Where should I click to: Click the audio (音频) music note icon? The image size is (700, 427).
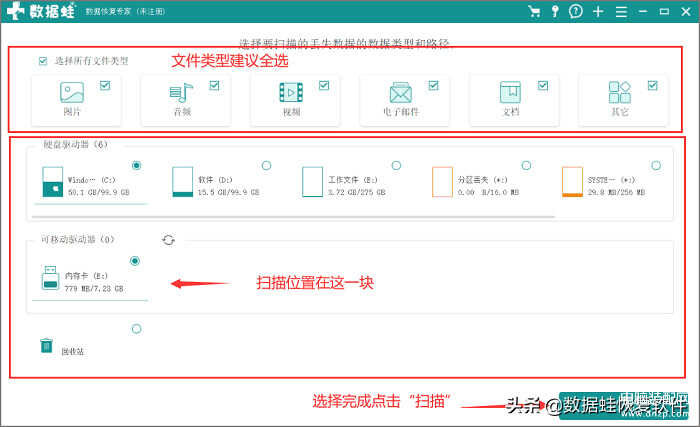point(181,92)
